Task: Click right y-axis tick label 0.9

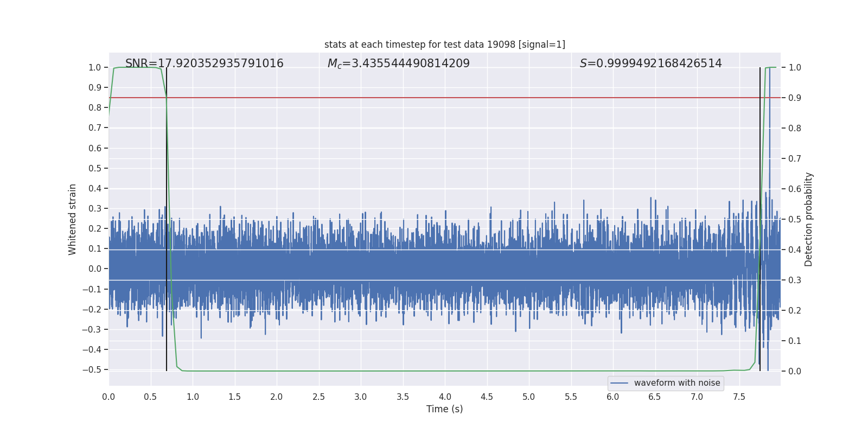Action: click(795, 98)
